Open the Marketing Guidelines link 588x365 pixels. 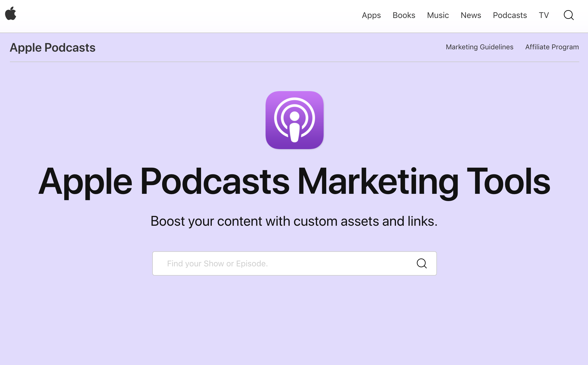479,47
